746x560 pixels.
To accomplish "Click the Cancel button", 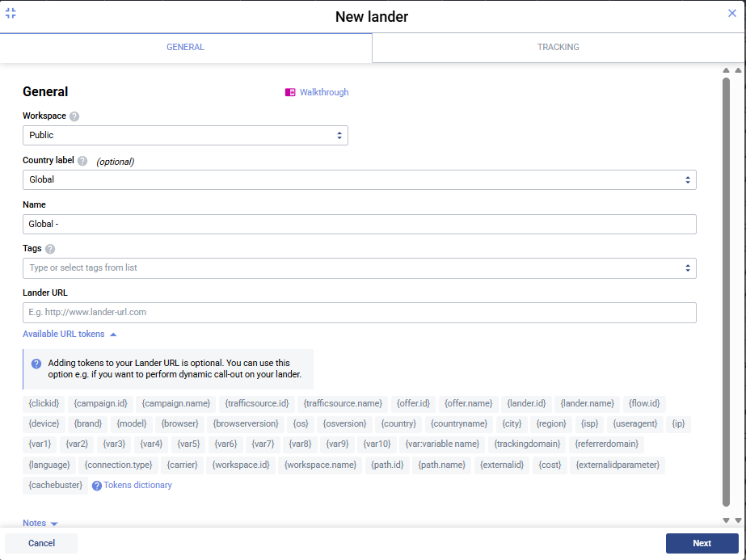I will coord(40,543).
